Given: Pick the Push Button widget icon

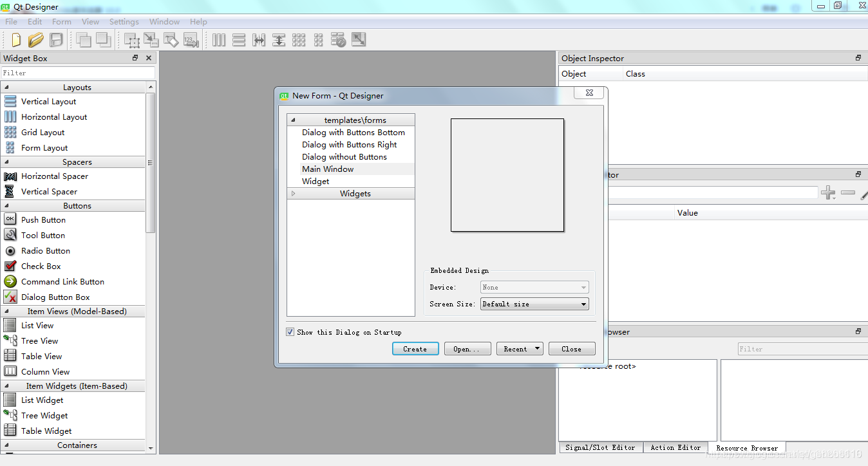Looking at the screenshot, I should pos(10,219).
